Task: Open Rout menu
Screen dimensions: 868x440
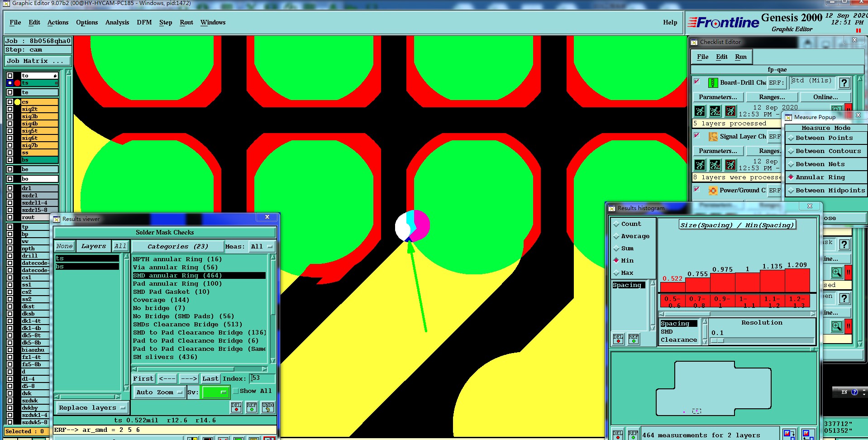Action: (x=186, y=23)
